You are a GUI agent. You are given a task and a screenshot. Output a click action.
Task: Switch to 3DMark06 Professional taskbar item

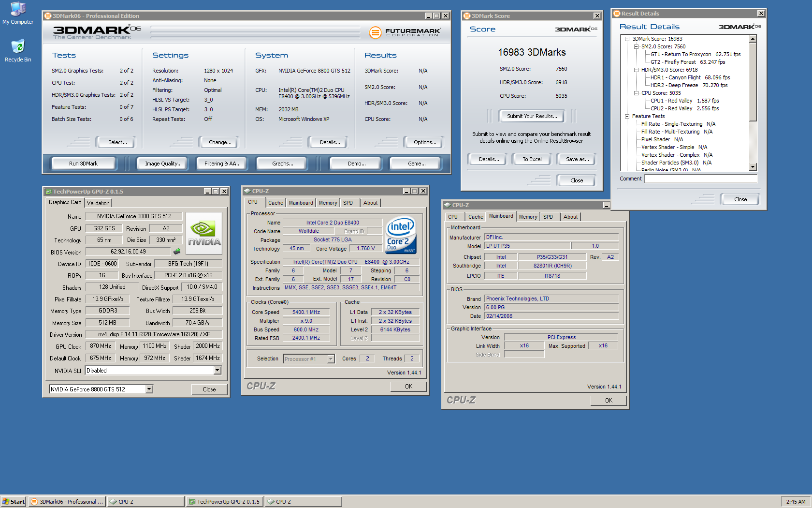(67, 502)
